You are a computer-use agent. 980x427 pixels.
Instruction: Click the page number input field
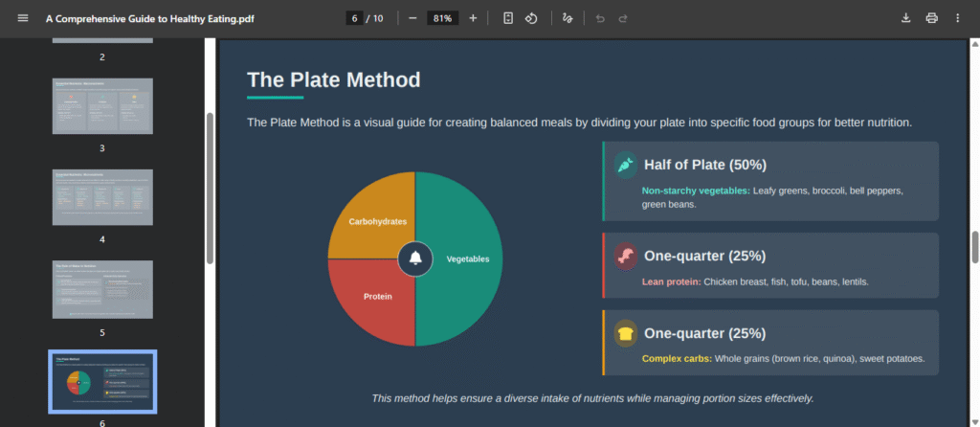(x=354, y=18)
